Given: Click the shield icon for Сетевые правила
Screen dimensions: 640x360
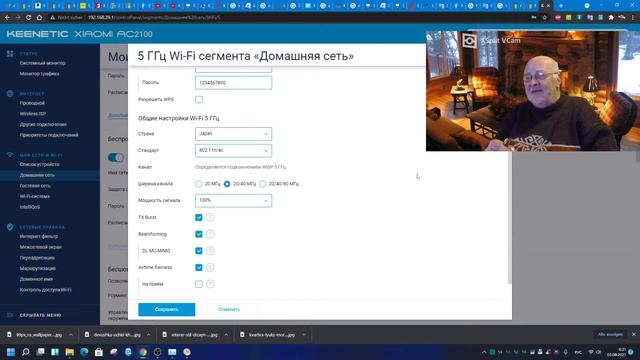Looking at the screenshot, I should [10, 227].
